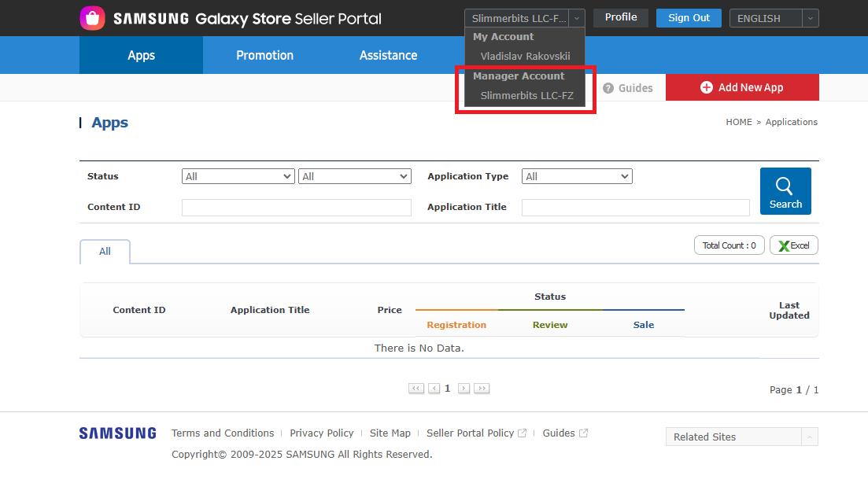Click the Guides question mark icon
The image size is (868, 494).
(608, 88)
